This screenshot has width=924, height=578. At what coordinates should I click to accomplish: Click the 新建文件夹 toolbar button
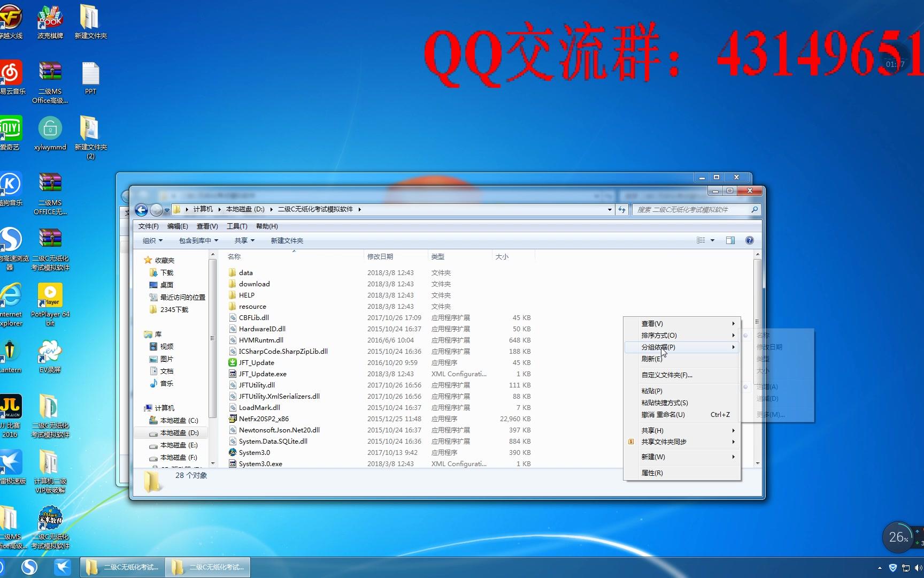(x=287, y=240)
